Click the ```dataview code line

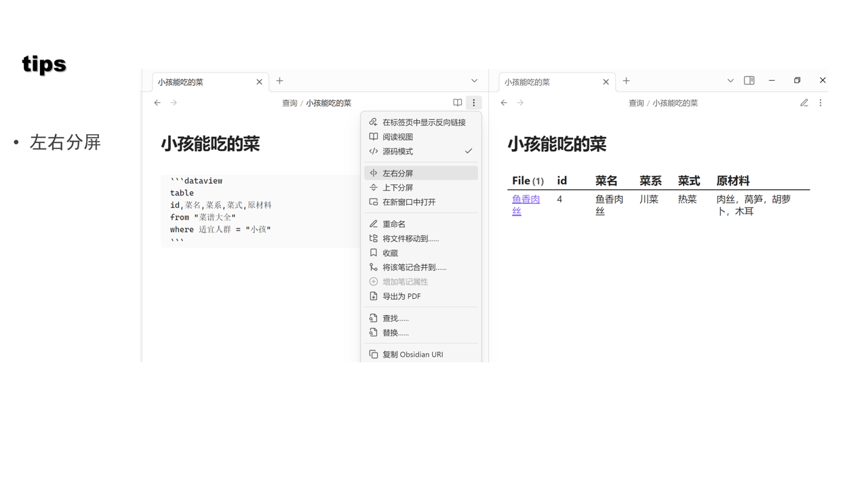(x=197, y=181)
